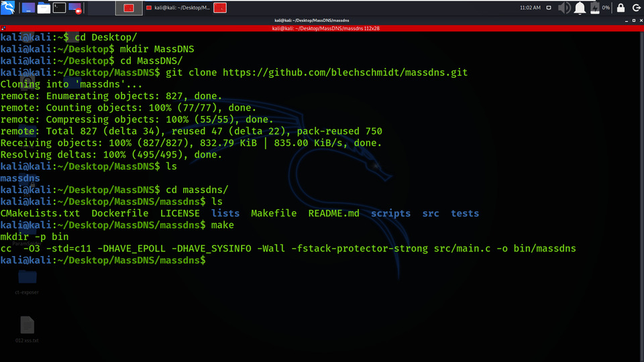Launch terminal emulator from the panel
644x362 pixels.
pyautogui.click(x=59, y=8)
